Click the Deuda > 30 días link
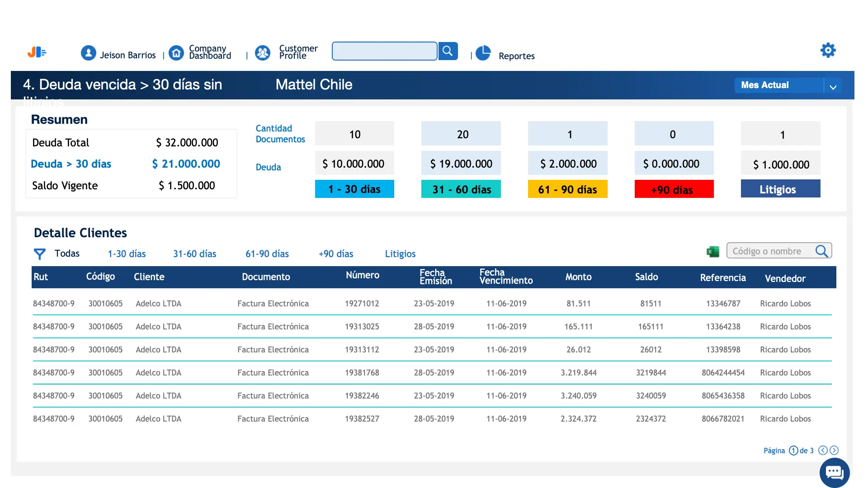This screenshot has height=488, width=868. tap(71, 164)
